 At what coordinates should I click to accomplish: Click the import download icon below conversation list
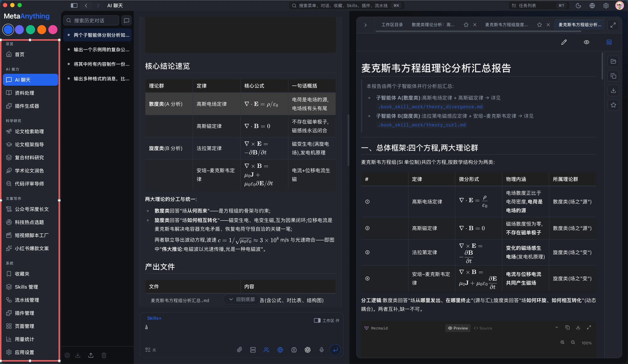[78, 355]
